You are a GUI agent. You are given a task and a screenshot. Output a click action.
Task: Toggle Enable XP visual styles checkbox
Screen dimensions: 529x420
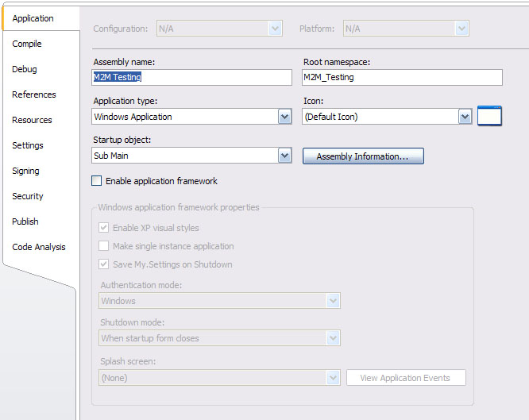click(x=104, y=228)
